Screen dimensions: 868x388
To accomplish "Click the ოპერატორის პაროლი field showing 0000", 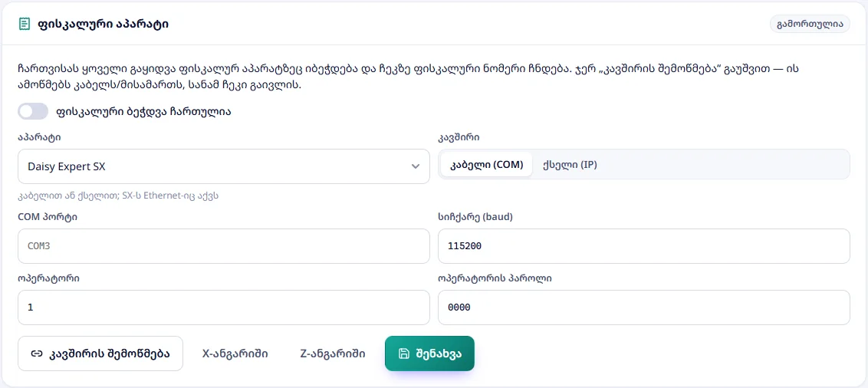I will point(644,307).
